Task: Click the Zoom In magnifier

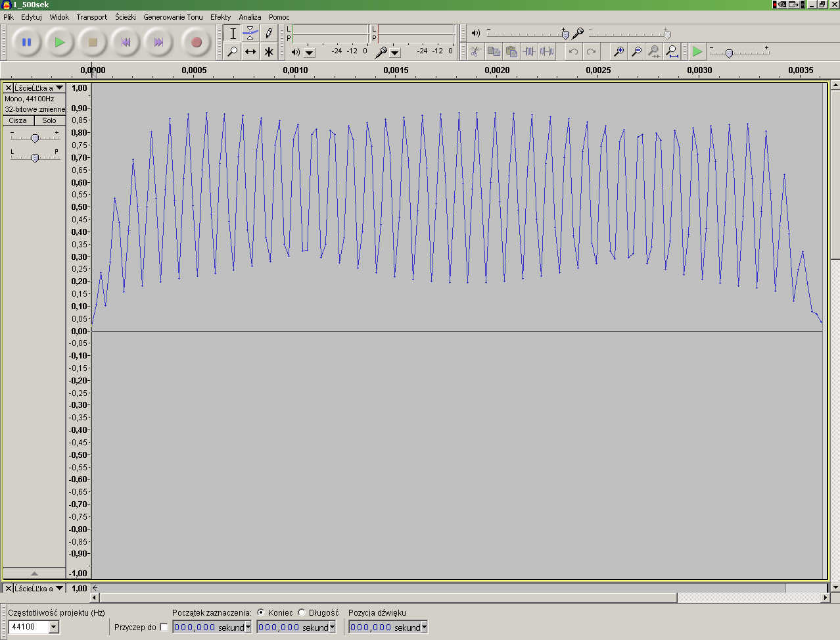Action: 618,51
